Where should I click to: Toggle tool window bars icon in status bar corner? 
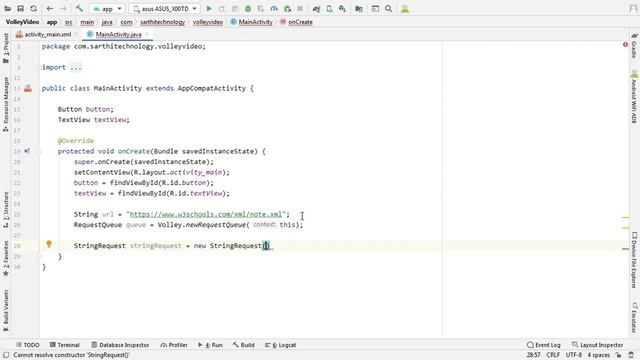pyautogui.click(x=6, y=355)
